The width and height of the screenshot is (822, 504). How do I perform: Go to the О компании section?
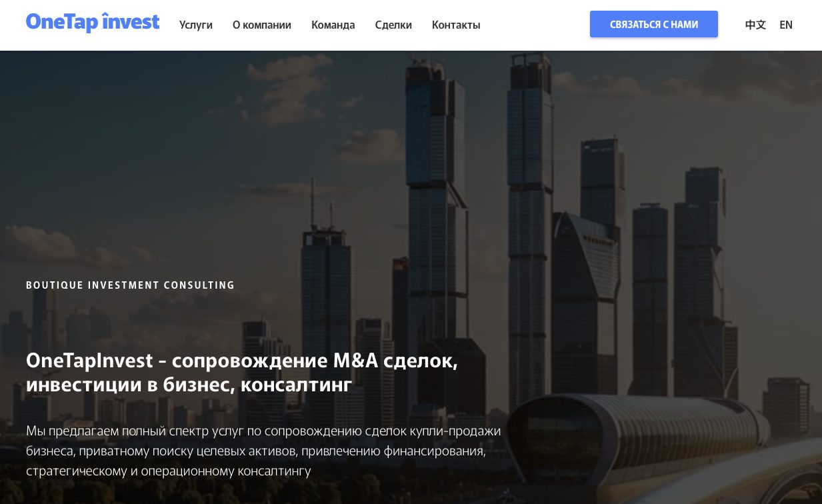point(262,25)
